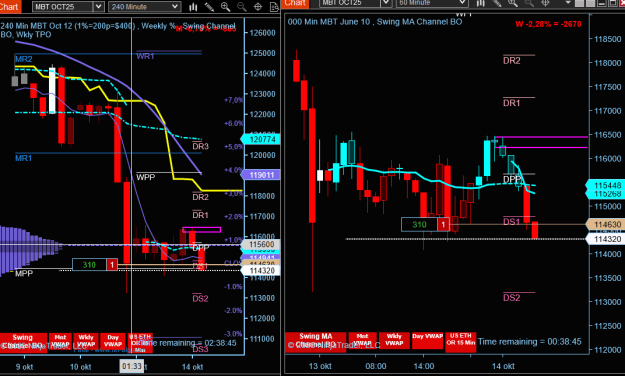The image size is (625, 376).
Task: Open data box icon in left chart
Action: tap(274, 6)
